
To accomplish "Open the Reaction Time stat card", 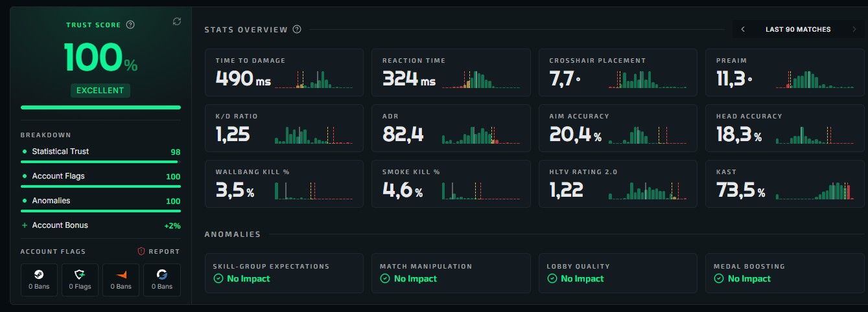I will coord(451,72).
